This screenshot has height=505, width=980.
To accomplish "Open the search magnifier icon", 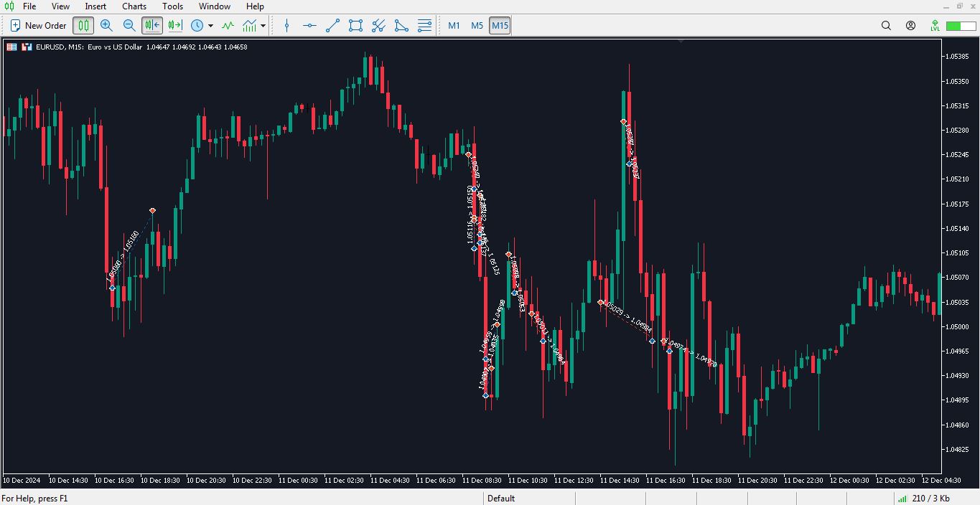I will pos(886,25).
